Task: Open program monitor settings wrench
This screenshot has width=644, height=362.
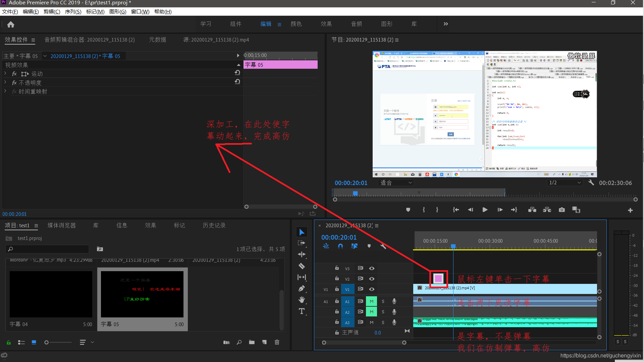Action: click(591, 183)
